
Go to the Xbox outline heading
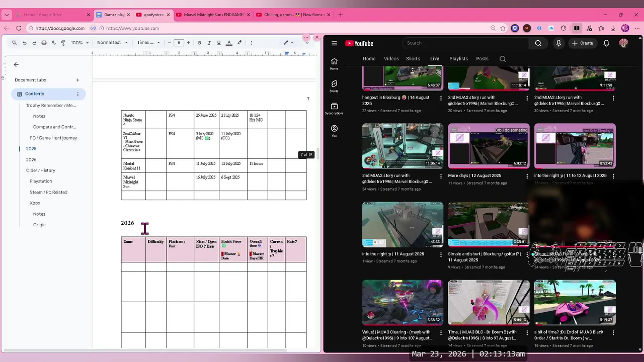[35, 203]
